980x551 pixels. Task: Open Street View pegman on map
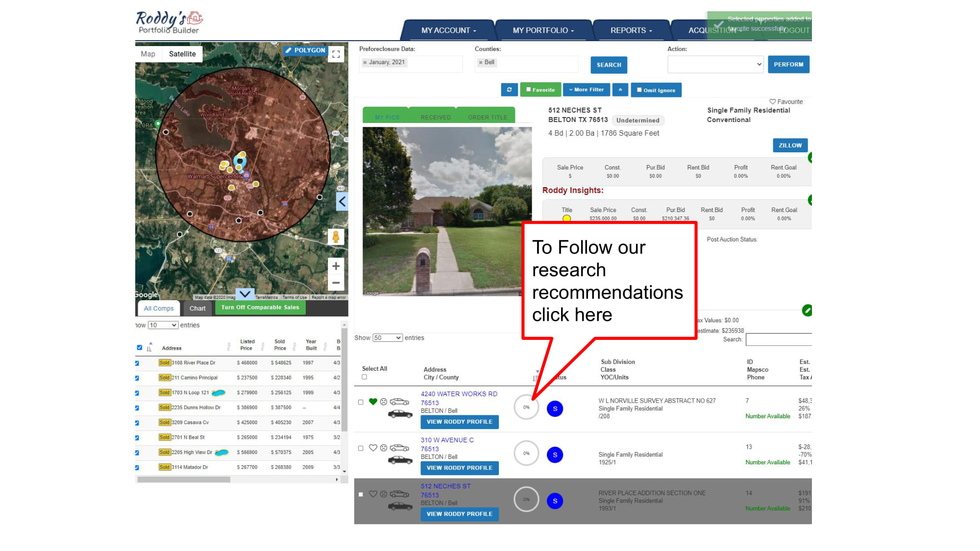tap(336, 237)
